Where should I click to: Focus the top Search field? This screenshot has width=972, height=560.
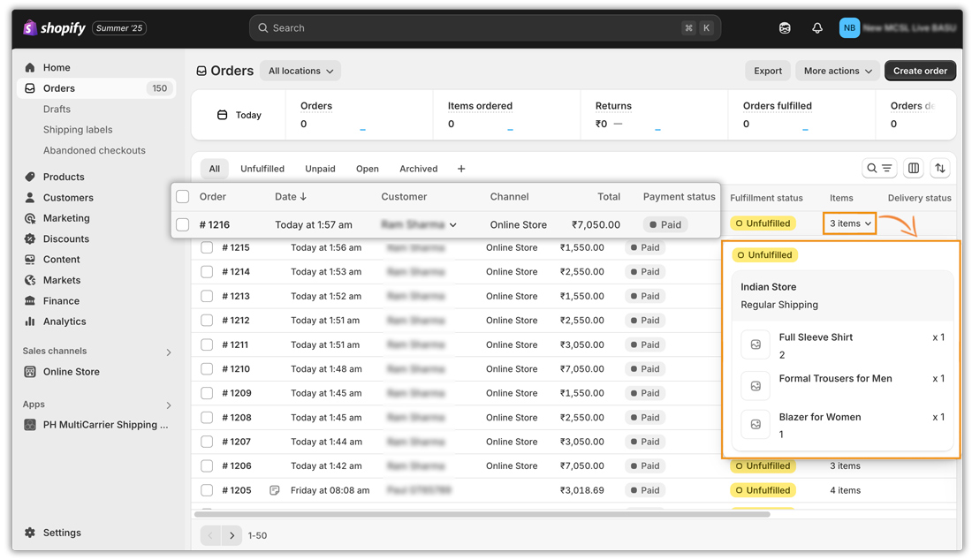[485, 28]
